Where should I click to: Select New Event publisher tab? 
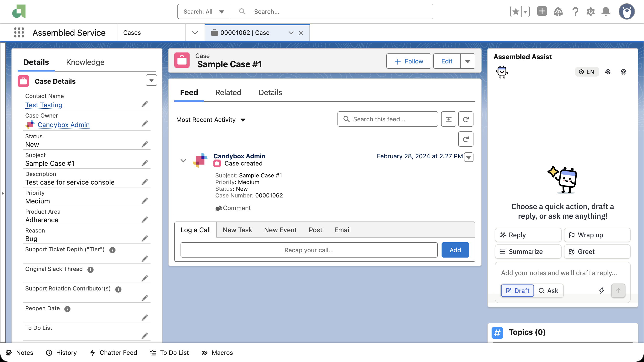pyautogui.click(x=280, y=230)
